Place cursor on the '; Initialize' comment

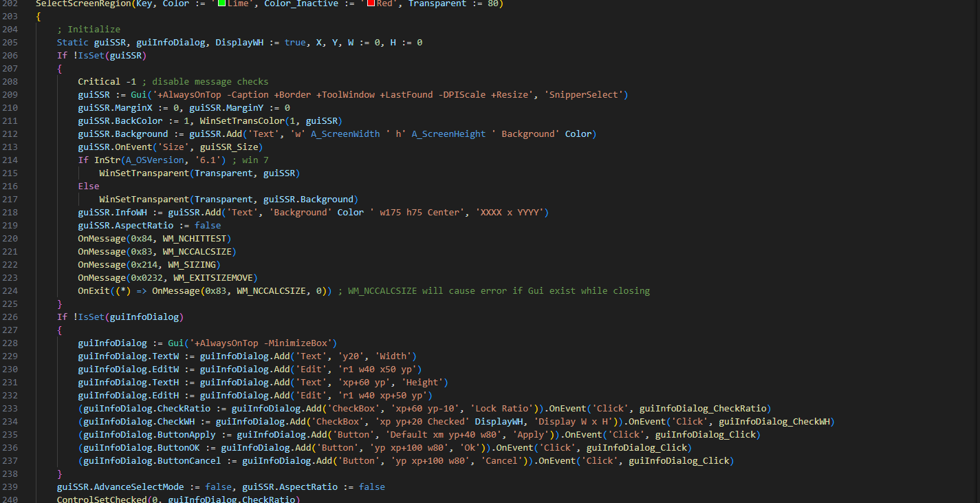coord(89,30)
